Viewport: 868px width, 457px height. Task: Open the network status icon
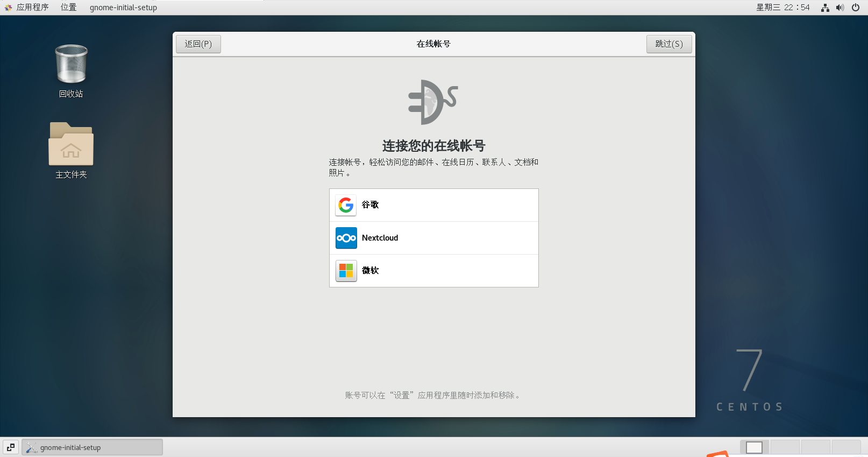pos(825,8)
